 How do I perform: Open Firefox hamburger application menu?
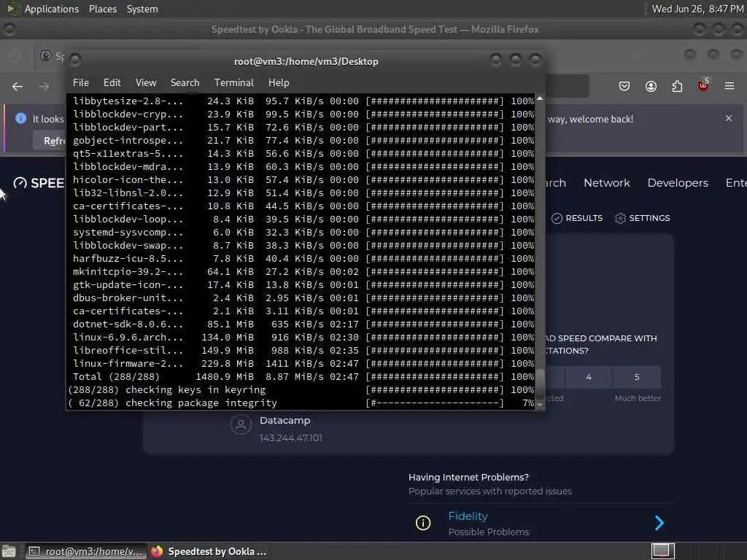(x=729, y=86)
